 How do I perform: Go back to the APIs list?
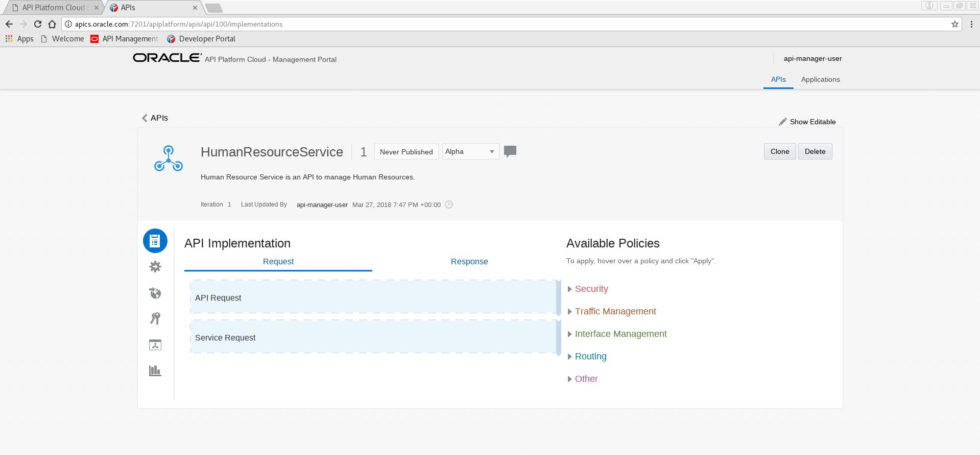[x=155, y=118]
